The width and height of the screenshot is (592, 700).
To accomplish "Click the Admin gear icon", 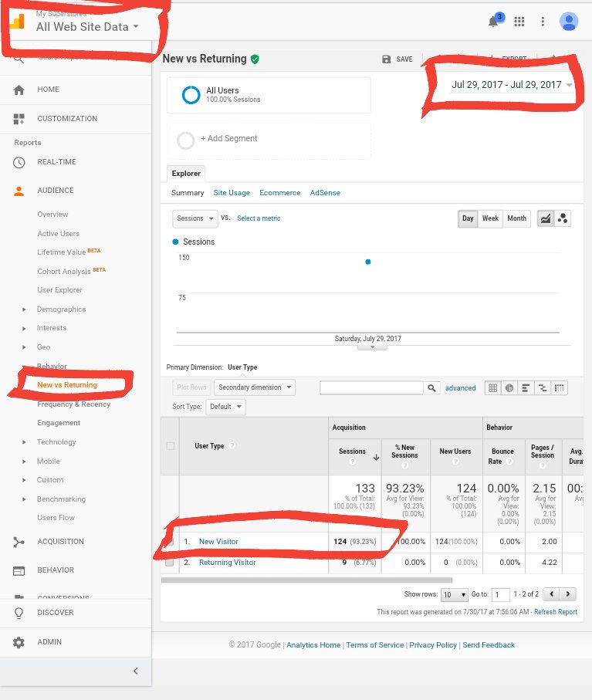I will point(19,642).
